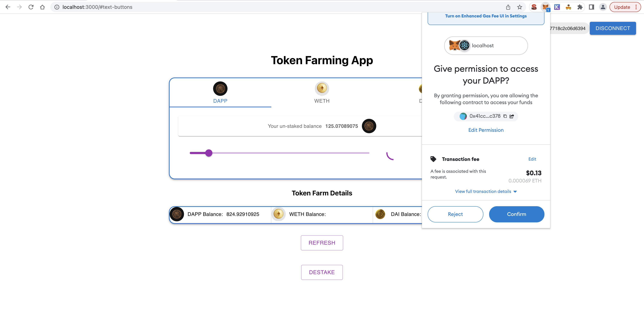Adjust the stake amount slider handle
Screen dimensions: 644x320
click(209, 153)
